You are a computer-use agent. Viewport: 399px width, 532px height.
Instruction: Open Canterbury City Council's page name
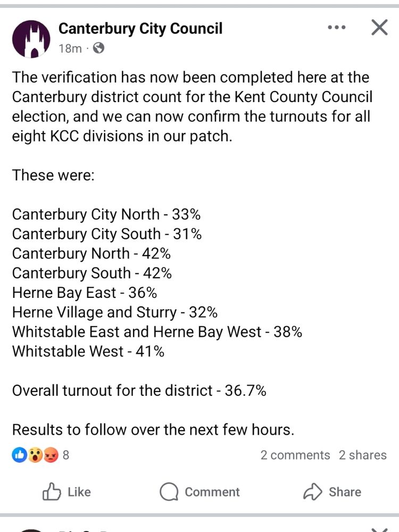tap(140, 29)
